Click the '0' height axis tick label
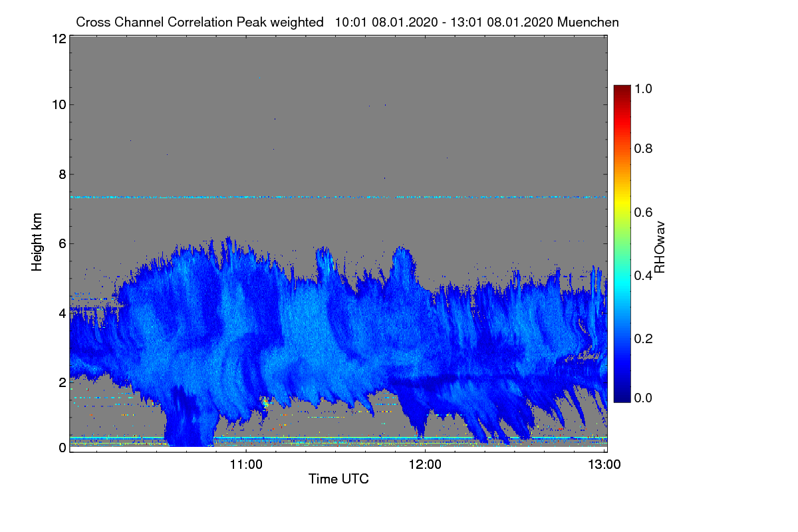This screenshot has height=532, width=798. (x=62, y=448)
